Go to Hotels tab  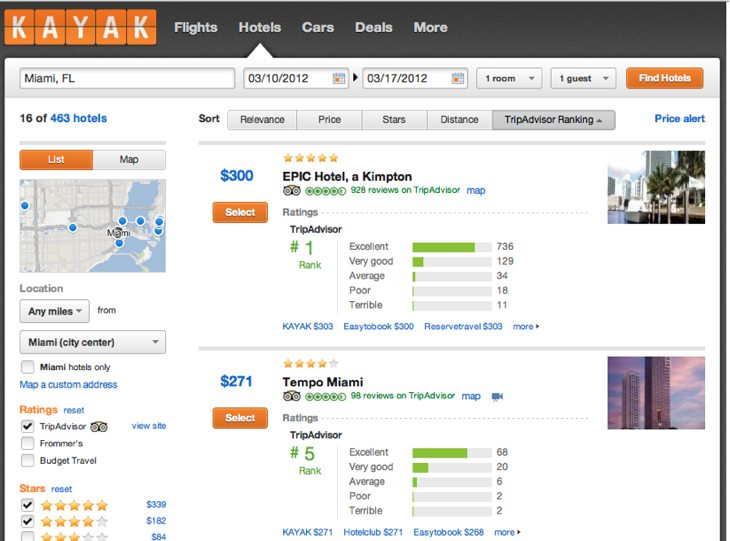(x=260, y=27)
